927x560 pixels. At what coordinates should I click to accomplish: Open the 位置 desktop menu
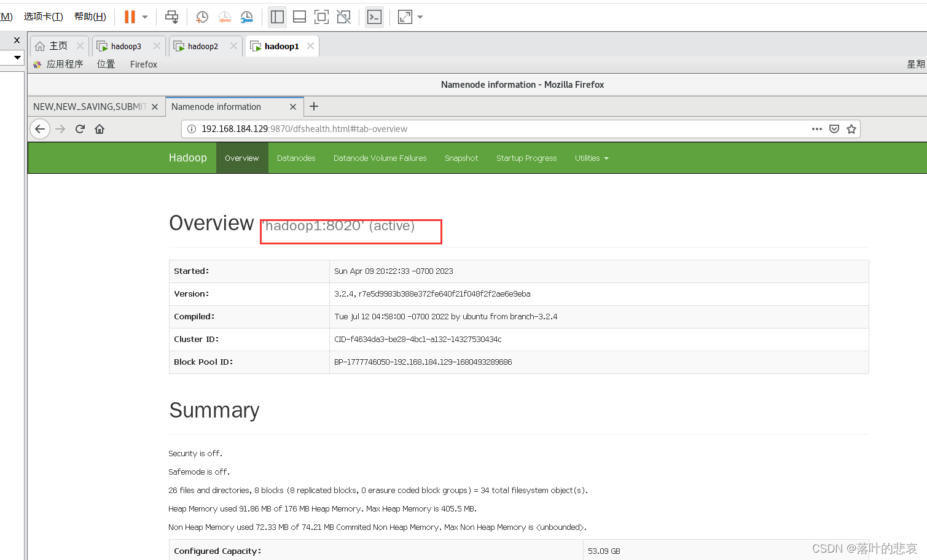click(x=106, y=64)
